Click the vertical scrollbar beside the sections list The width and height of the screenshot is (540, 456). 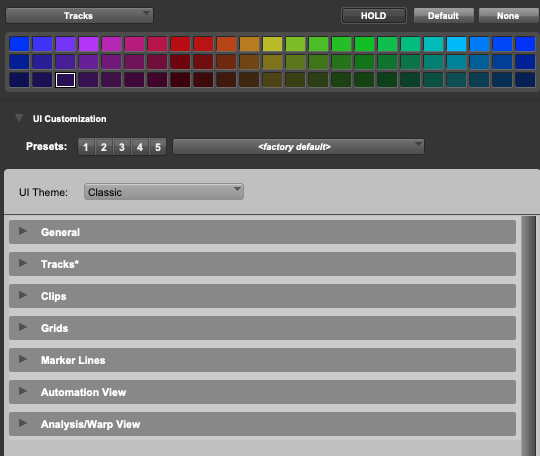tap(528, 336)
